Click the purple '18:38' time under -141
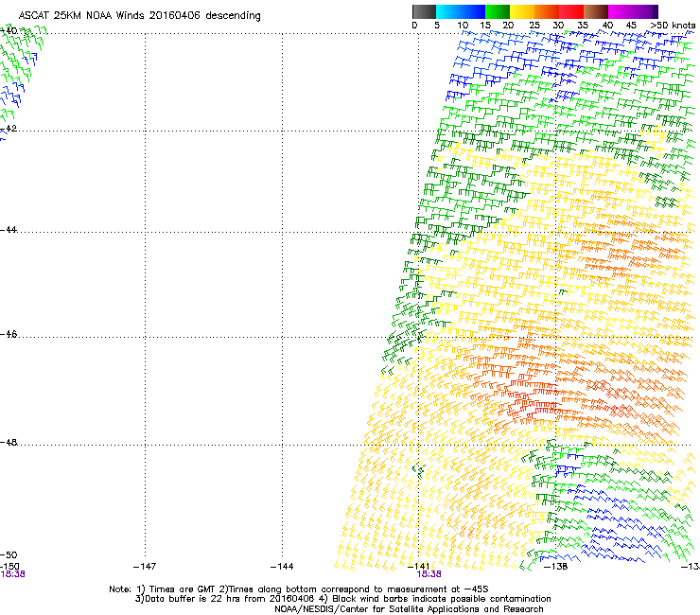This screenshot has width=700, height=615. click(429, 574)
